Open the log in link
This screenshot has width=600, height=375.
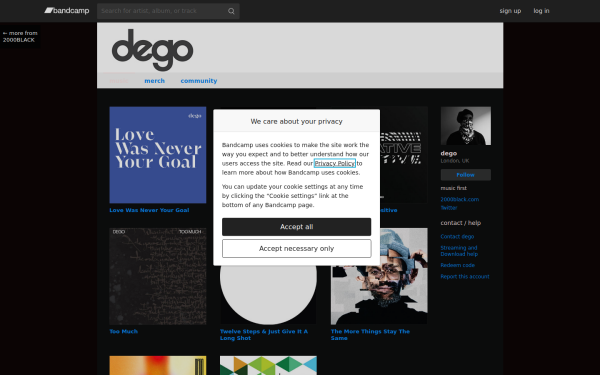[x=541, y=11]
